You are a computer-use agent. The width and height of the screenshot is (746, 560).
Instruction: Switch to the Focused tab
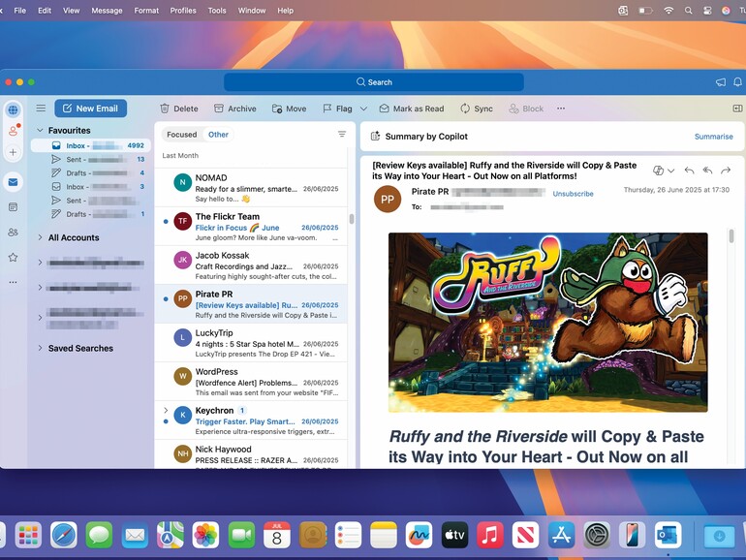click(x=182, y=135)
